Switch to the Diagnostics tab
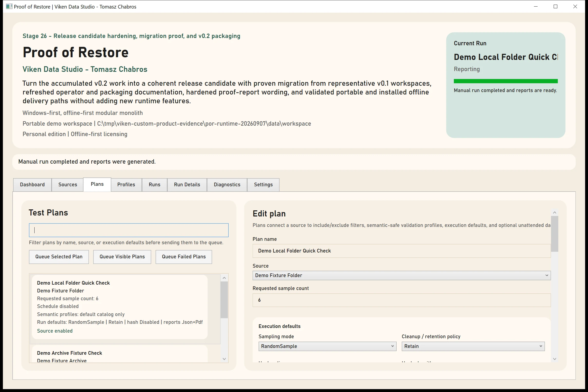588x392 pixels. point(227,185)
